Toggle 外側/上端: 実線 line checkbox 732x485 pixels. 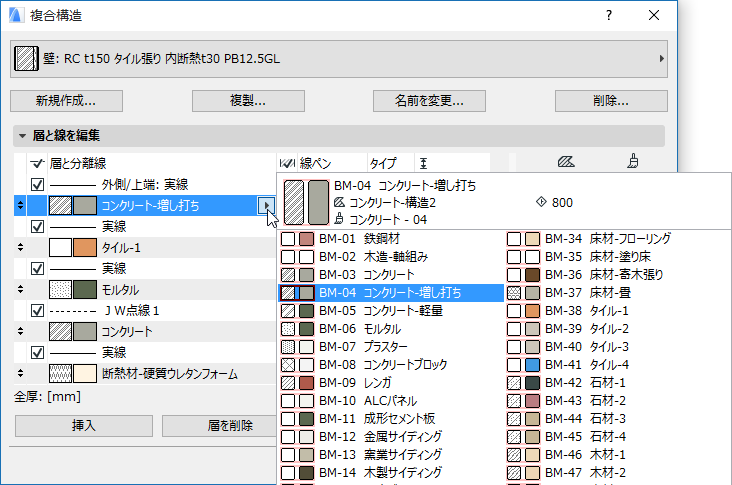pos(37,184)
